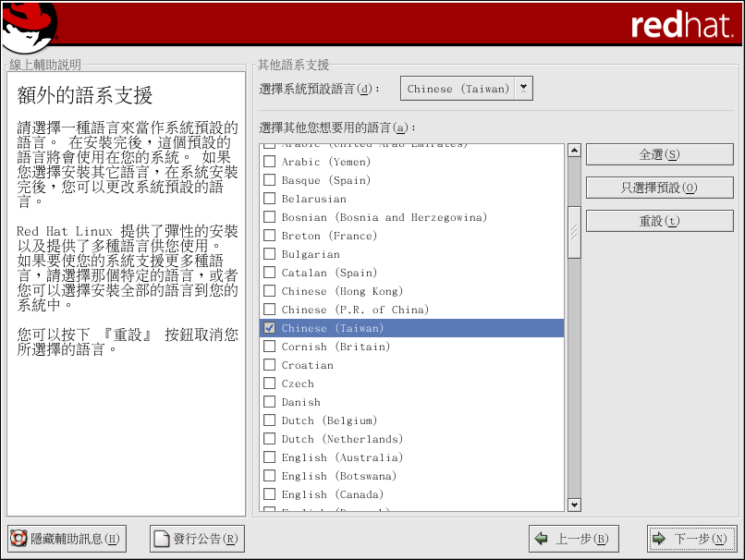Uncheck the Chinese (Taiwan) checkbox
The height and width of the screenshot is (560, 745).
pyautogui.click(x=269, y=328)
